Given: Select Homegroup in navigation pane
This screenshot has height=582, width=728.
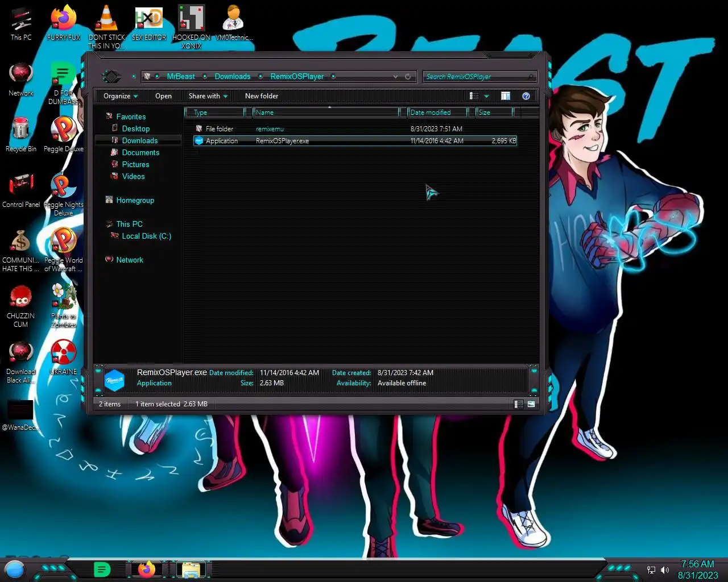Looking at the screenshot, I should pos(135,200).
